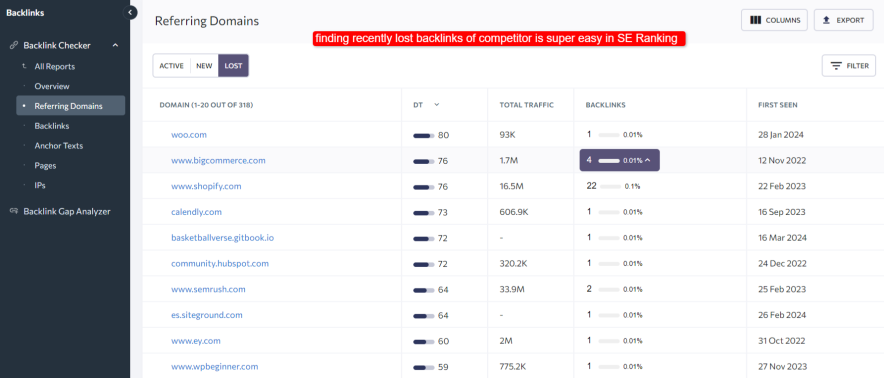Open the www.semrush.com link

pos(208,289)
